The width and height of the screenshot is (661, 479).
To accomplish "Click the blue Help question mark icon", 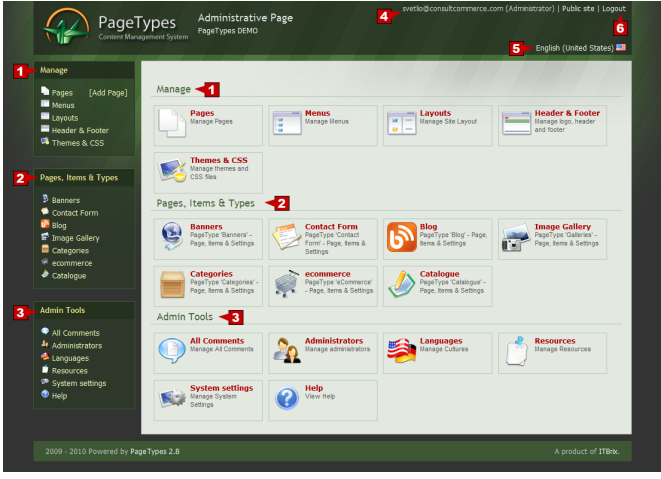I will click(x=287, y=398).
